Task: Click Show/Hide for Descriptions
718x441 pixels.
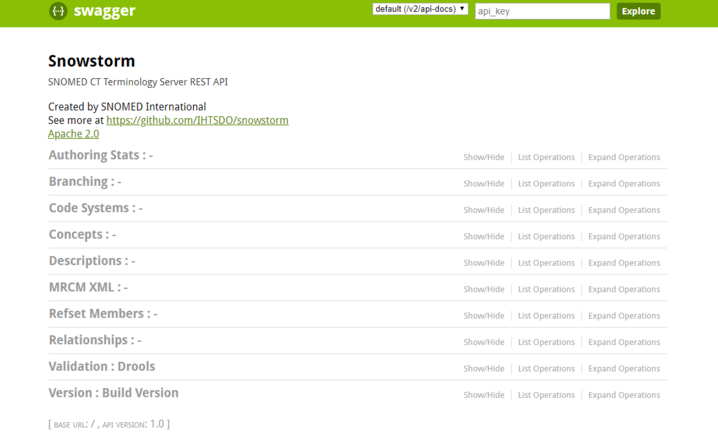Action: (484, 263)
